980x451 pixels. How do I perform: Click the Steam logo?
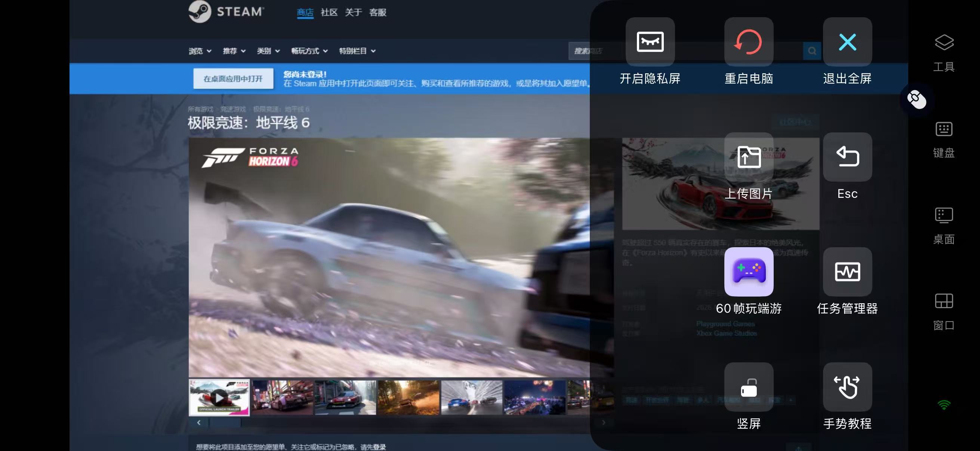226,12
